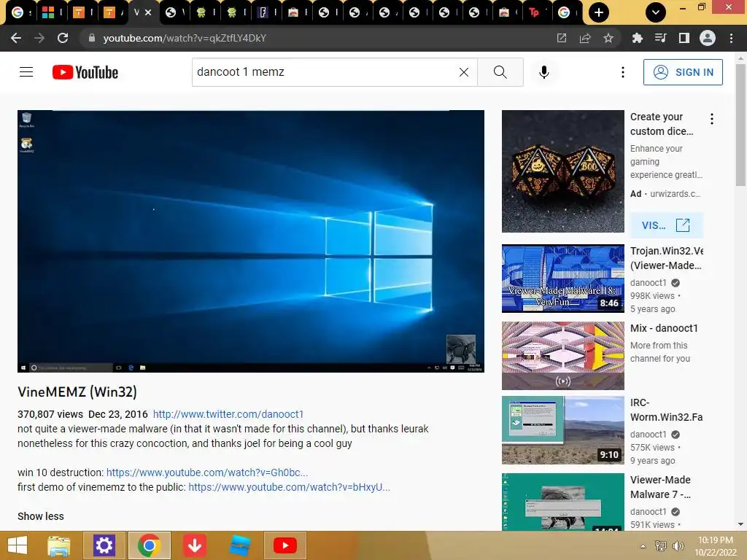Show hidden system tray icons
Image resolution: width=747 pixels, height=560 pixels.
pyautogui.click(x=643, y=546)
